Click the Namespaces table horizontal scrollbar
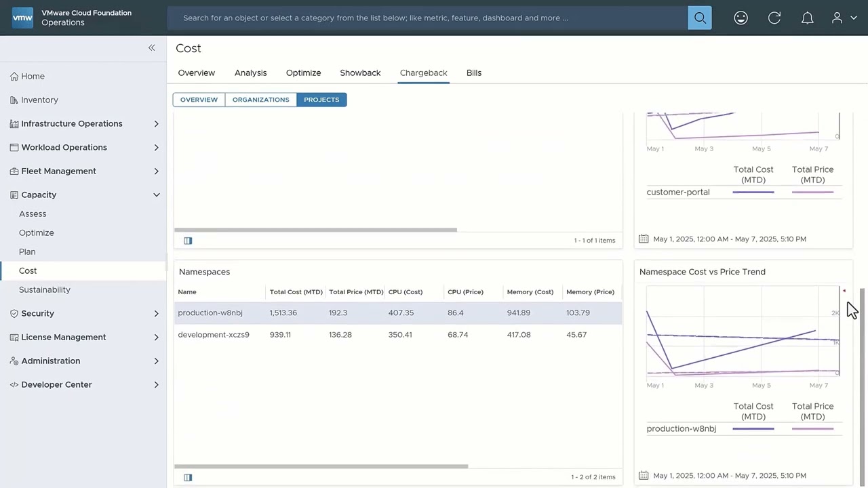868x488 pixels. tap(321, 466)
